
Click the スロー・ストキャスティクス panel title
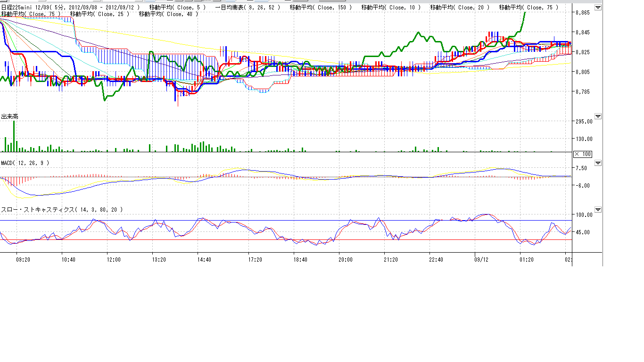61,210
